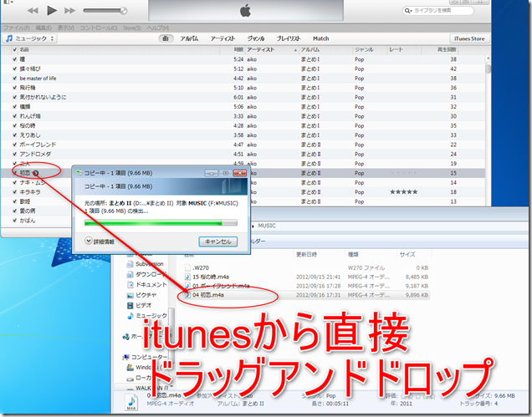This screenshot has height=417, width=532.
Task: Sort songs by 再生回数 column header
Action: coord(441,50)
